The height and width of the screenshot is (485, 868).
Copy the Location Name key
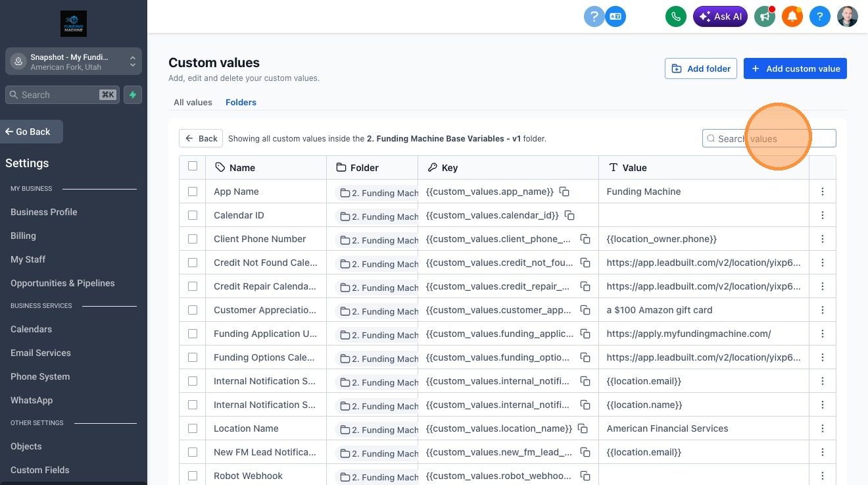(583, 428)
